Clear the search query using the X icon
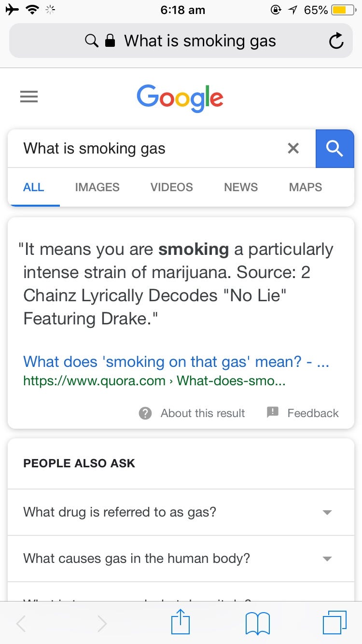Viewport: 362px width, 644px height. (293, 148)
